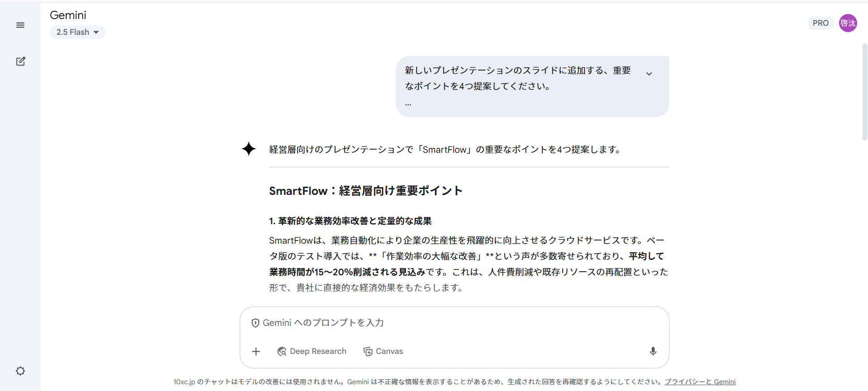Click the SmartFlow：経営層向け重要ポイント heading
The width and height of the screenshot is (868, 391).
[365, 191]
